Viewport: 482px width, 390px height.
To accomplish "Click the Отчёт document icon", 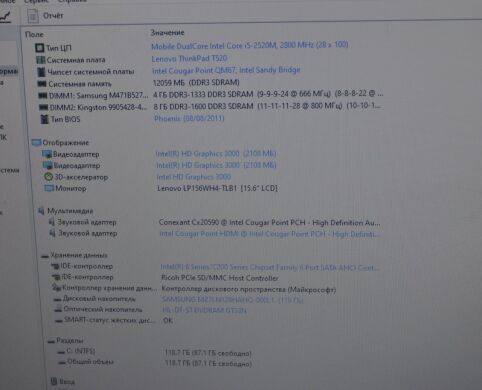I will click(33, 16).
